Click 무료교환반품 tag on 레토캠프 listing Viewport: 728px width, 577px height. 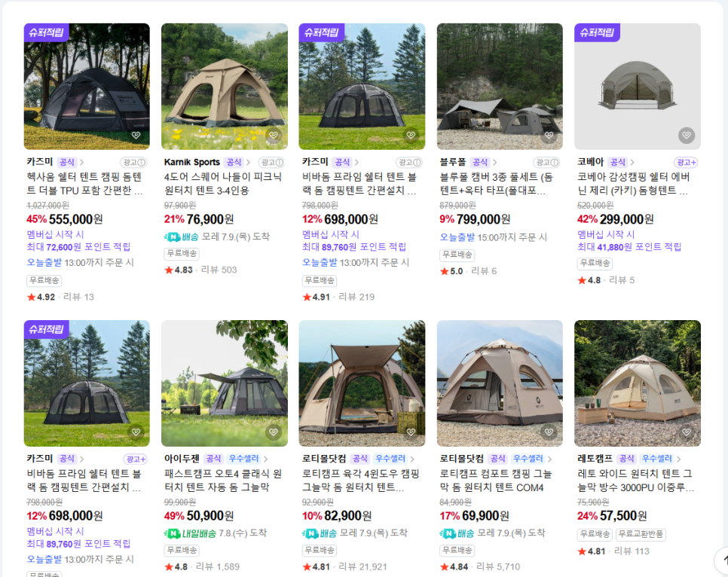(641, 534)
